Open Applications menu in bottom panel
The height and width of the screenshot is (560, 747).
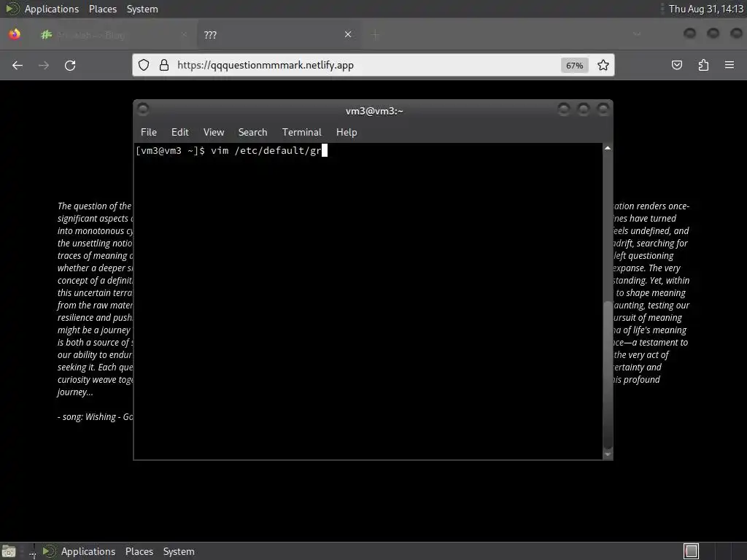(x=88, y=551)
